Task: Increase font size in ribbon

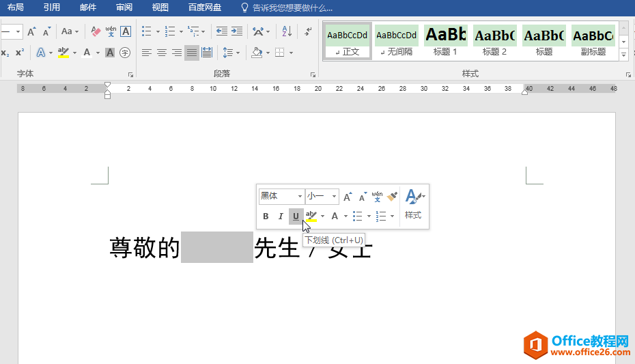Action: [x=31, y=31]
